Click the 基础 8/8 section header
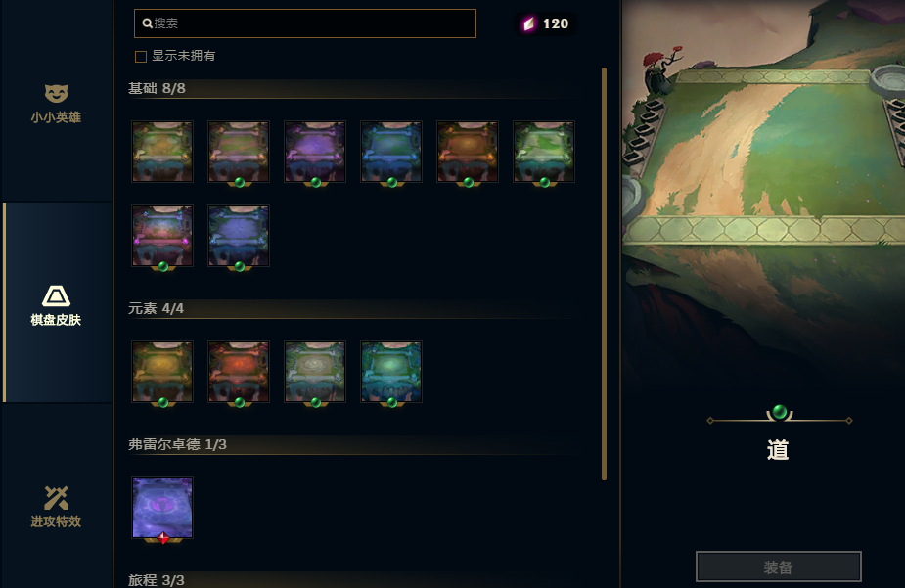905x588 pixels. 157,88
